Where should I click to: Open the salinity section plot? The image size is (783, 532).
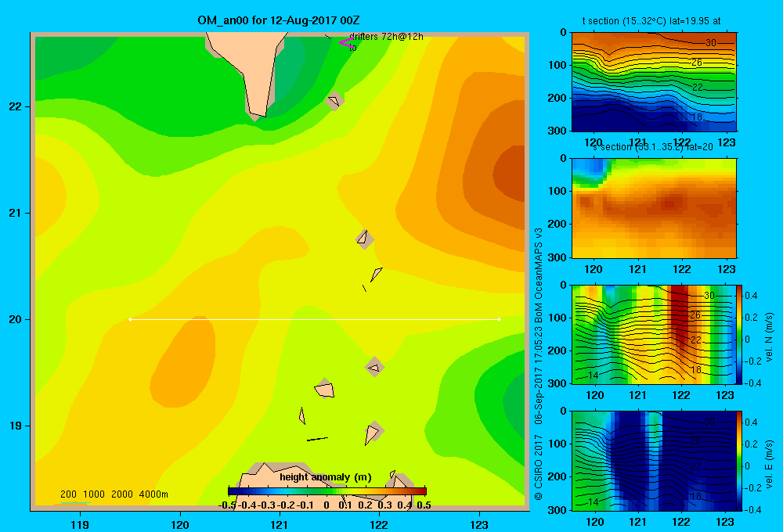tap(654, 208)
